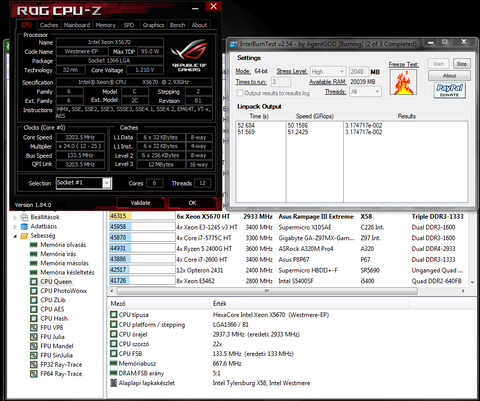Click the results list scroll-down arrow
This screenshot has height=401, width=480.
(472, 282)
